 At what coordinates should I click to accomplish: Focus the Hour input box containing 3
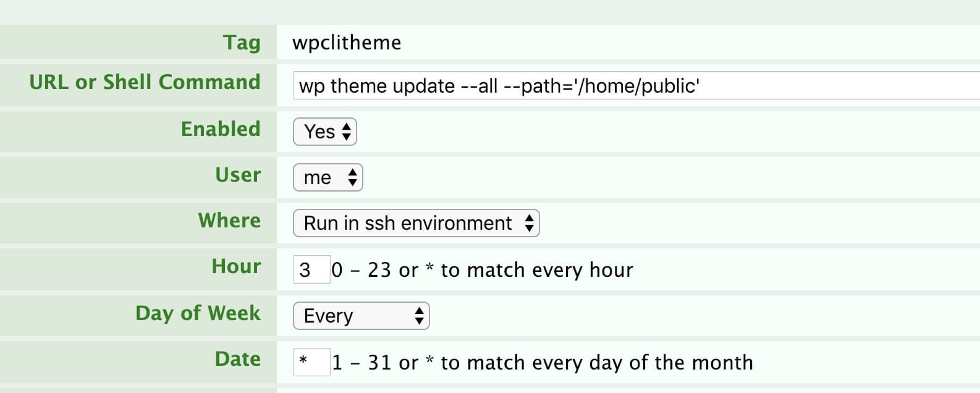tap(311, 269)
